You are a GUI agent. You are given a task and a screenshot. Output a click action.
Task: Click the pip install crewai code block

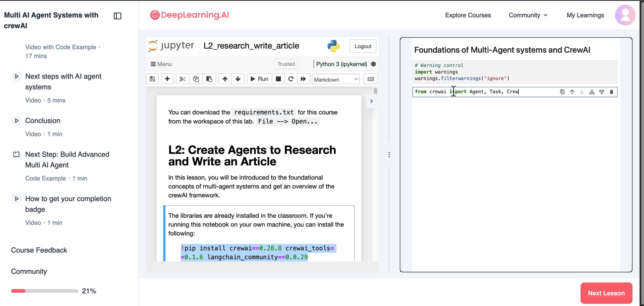258,252
